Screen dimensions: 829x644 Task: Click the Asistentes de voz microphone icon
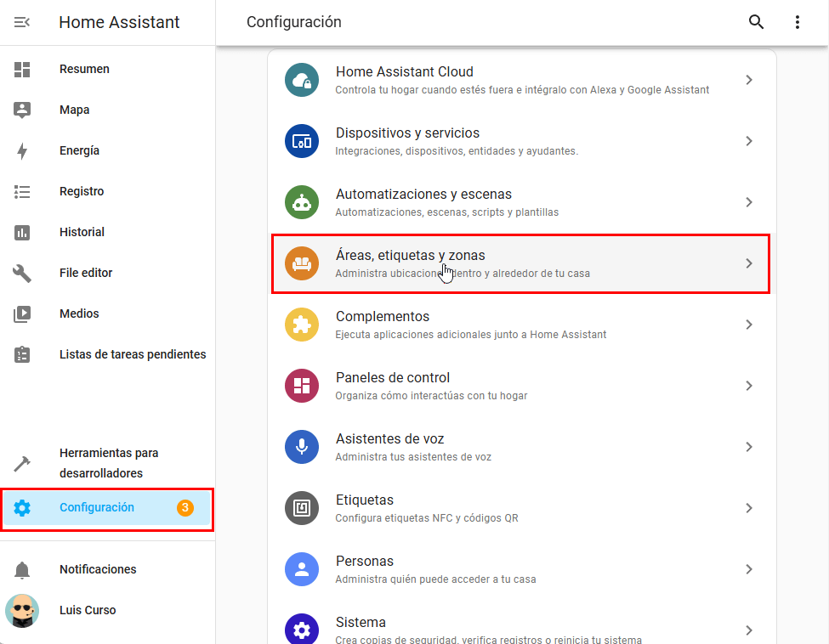click(302, 447)
